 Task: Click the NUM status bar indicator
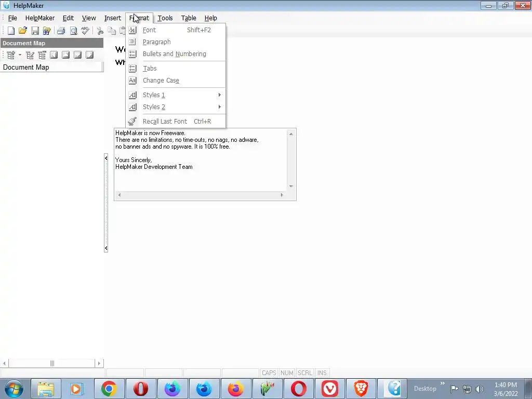click(x=287, y=373)
